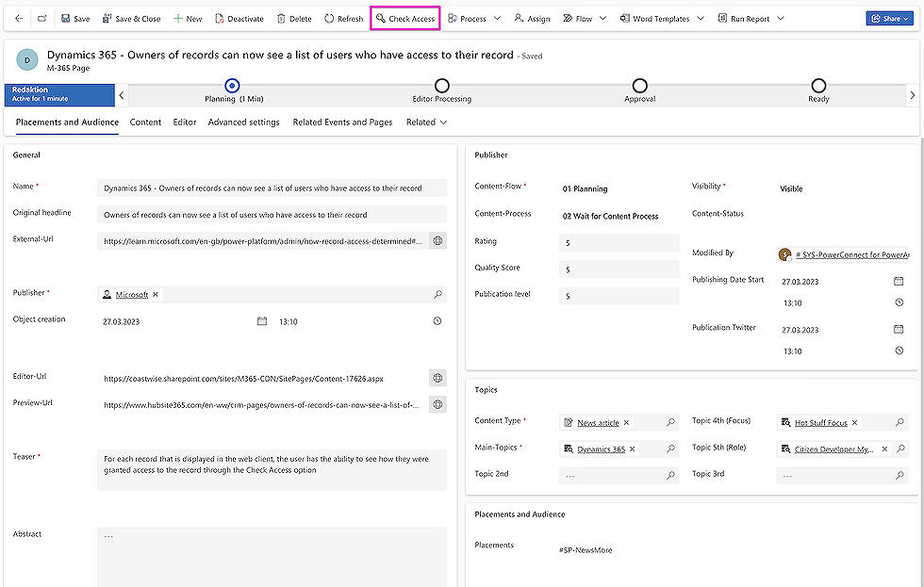Edit the Publication level field
This screenshot has width=924, height=587.
[619, 296]
